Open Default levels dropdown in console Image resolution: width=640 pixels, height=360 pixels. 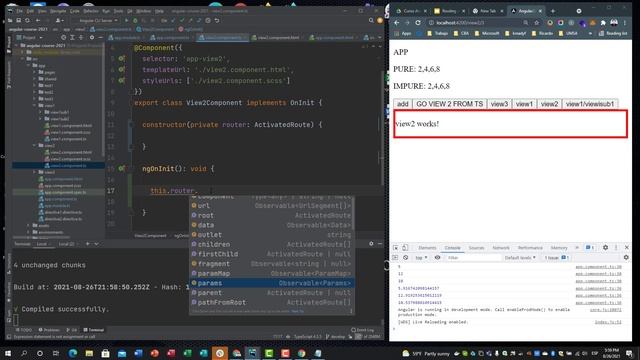[x=520, y=258]
